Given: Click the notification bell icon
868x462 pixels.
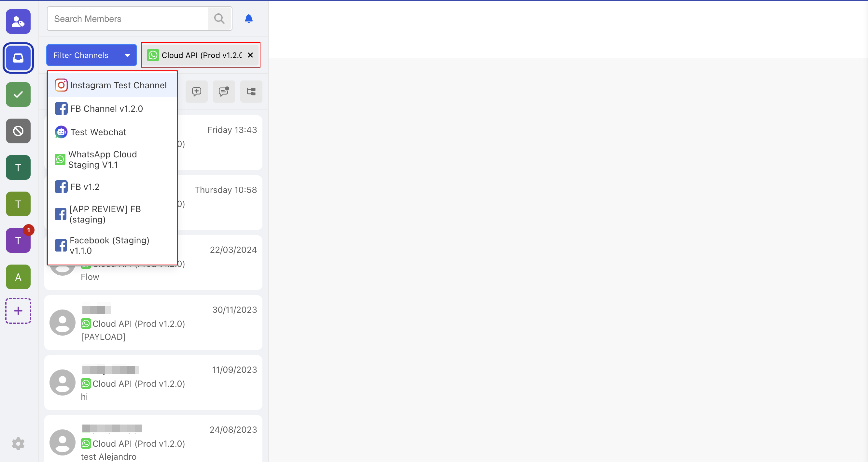Looking at the screenshot, I should coord(248,19).
